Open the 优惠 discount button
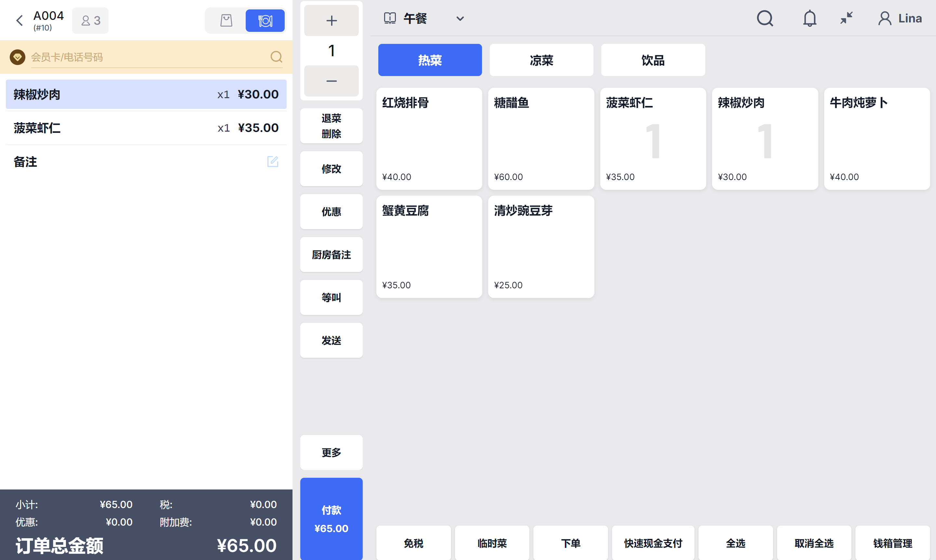 tap(331, 211)
